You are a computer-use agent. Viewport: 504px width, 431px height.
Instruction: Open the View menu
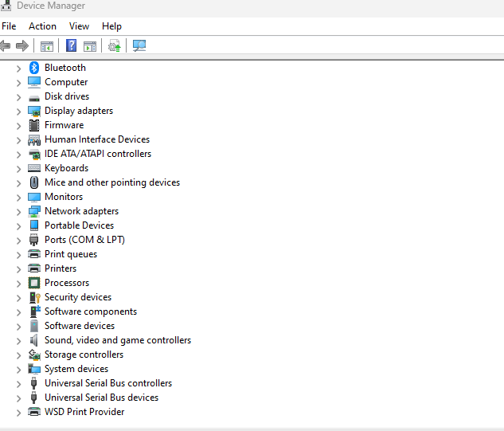79,26
